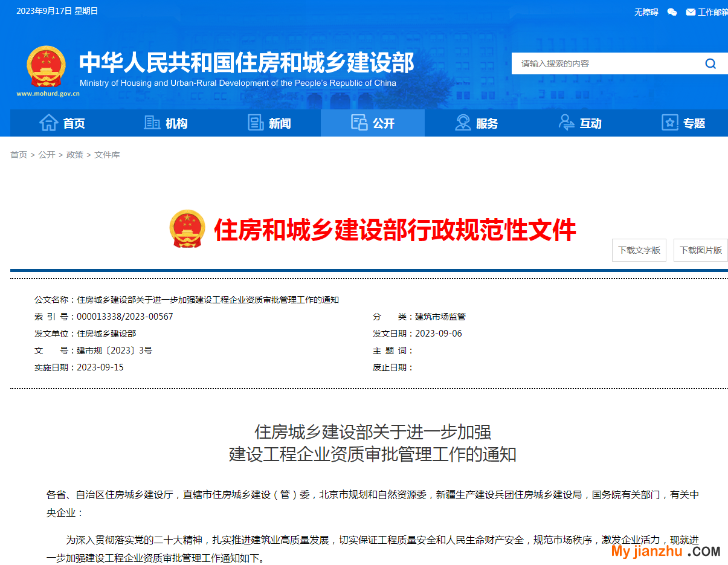Click www.mohurd.gov.cn under the emblem
This screenshot has height=565, width=728.
48,94
